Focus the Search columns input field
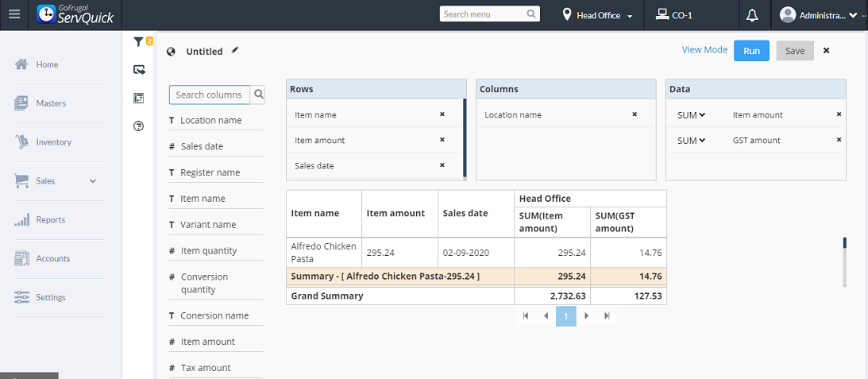The height and width of the screenshot is (379, 868). point(210,95)
